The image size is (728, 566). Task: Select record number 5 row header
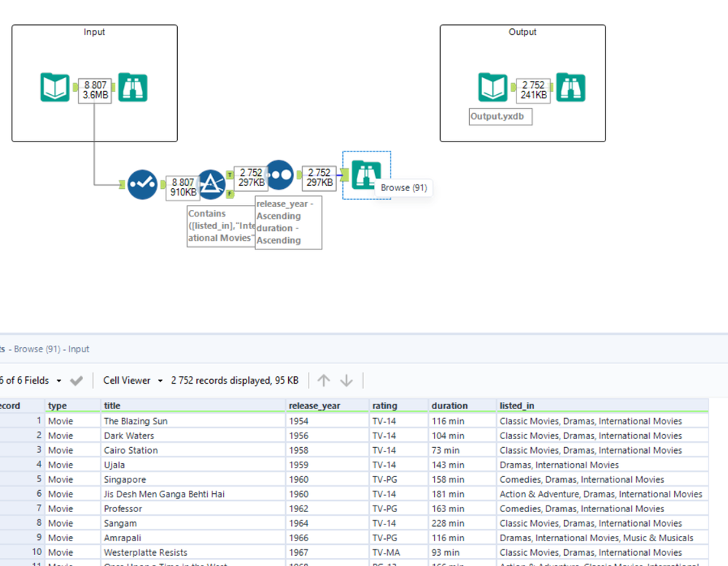click(x=22, y=480)
